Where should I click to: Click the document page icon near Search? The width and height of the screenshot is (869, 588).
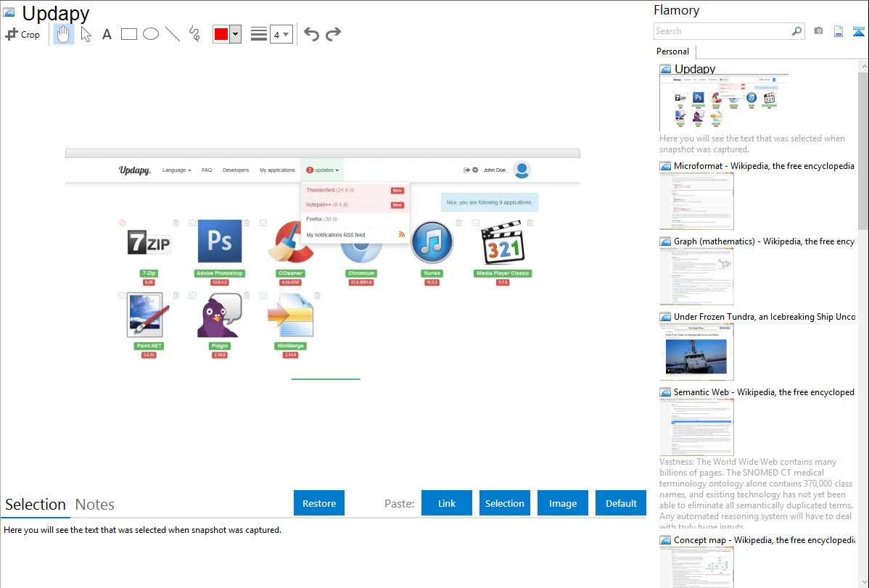[x=839, y=31]
